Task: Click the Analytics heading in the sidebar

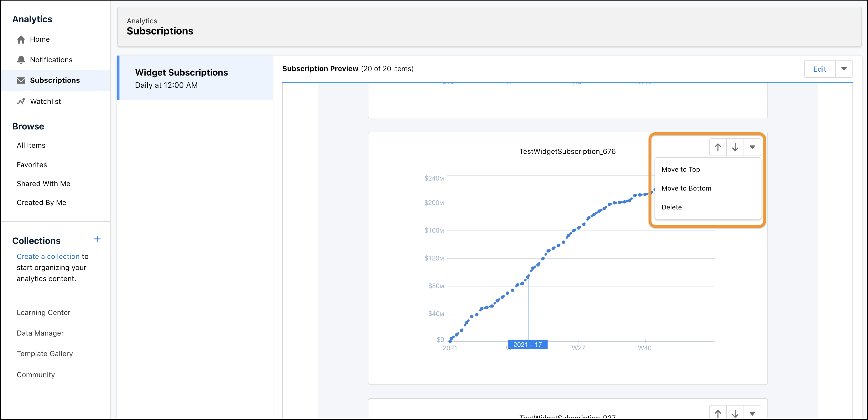Action: tap(32, 19)
